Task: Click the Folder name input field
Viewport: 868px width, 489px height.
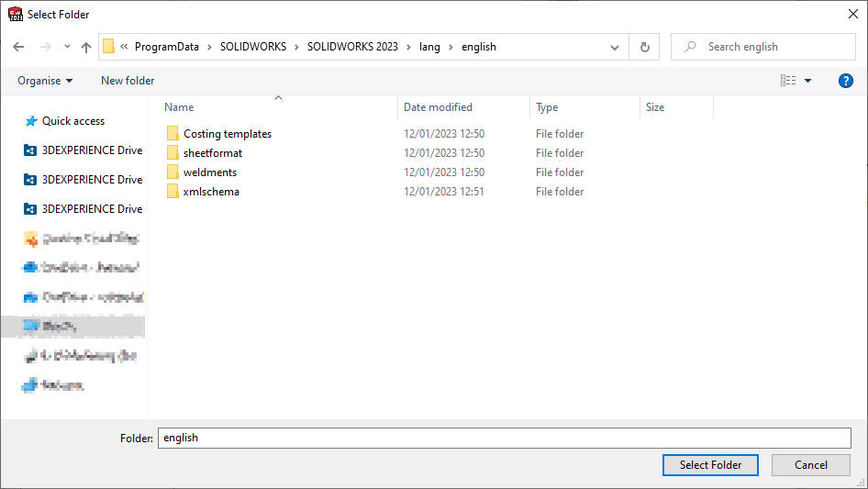Action: click(504, 438)
